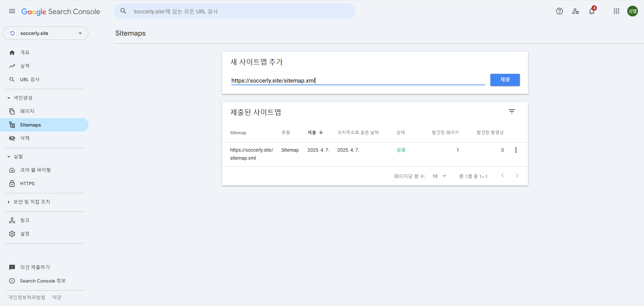
Task: Click the URL 검사 magnifier icon
Action: (x=12, y=80)
